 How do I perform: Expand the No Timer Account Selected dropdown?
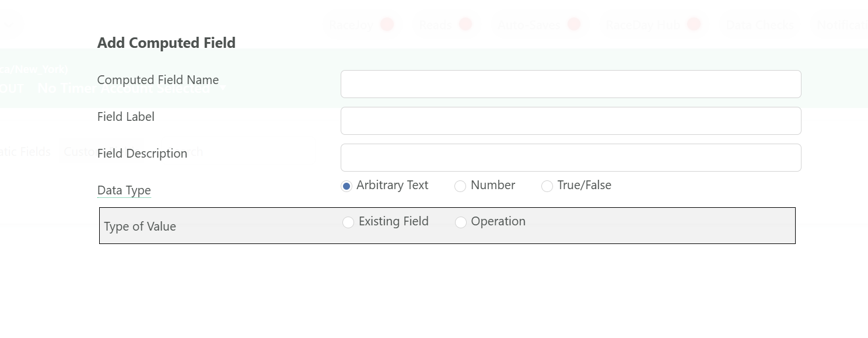pyautogui.click(x=131, y=89)
